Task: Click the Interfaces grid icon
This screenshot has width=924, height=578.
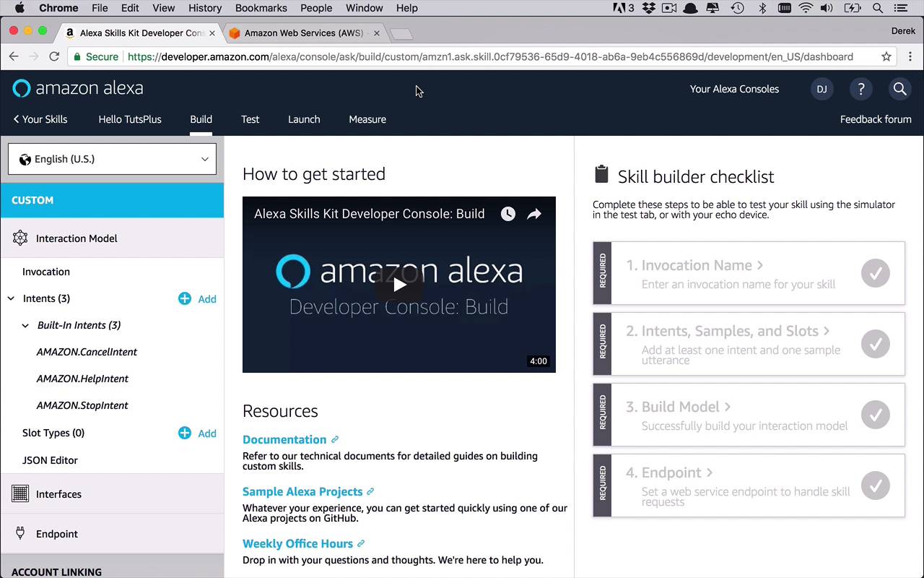Action: 20,493
